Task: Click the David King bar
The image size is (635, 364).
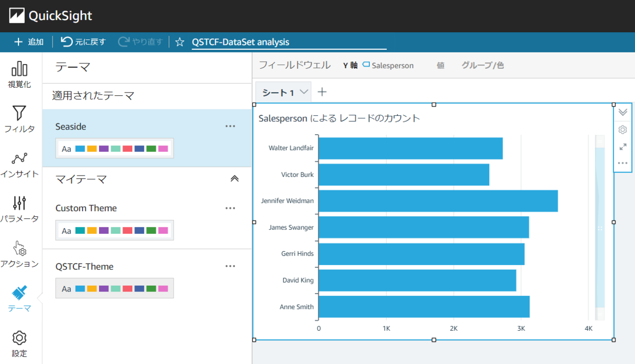Action: click(418, 280)
